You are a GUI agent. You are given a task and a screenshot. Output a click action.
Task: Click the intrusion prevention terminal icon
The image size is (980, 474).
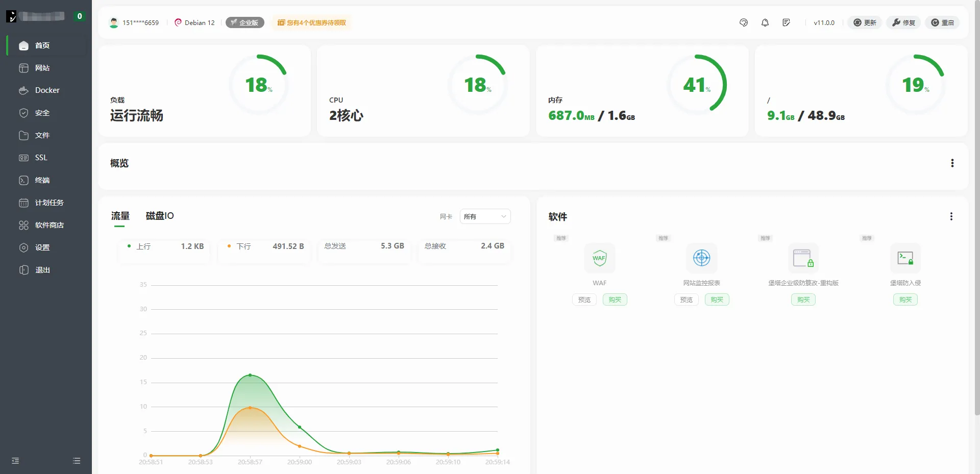coord(905,258)
